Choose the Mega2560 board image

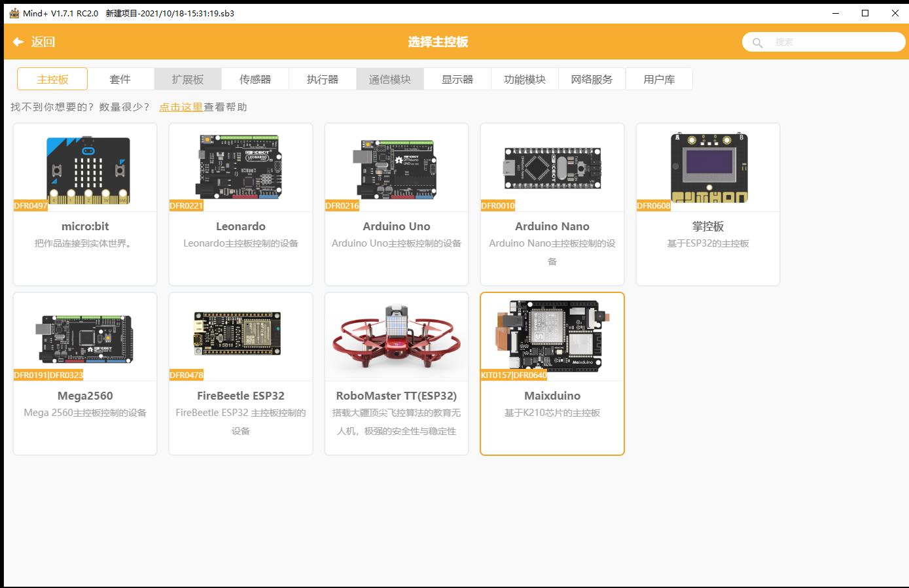click(x=85, y=339)
